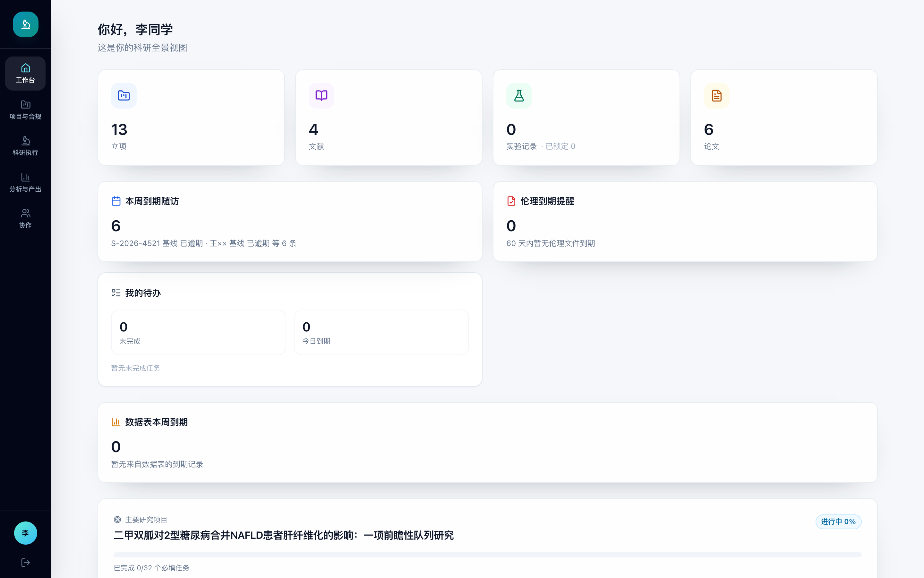Click the calendar icon beside 本周到期随访
This screenshot has height=578, width=924.
click(116, 201)
